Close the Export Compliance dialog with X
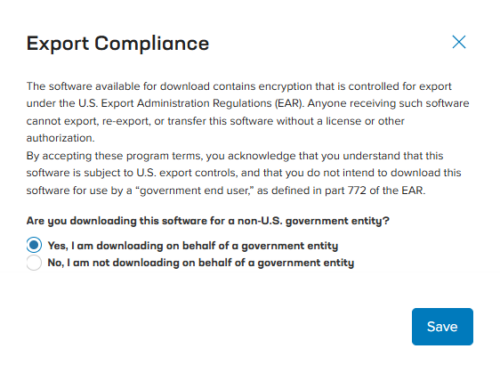The height and width of the screenshot is (365, 500). pyautogui.click(x=459, y=42)
